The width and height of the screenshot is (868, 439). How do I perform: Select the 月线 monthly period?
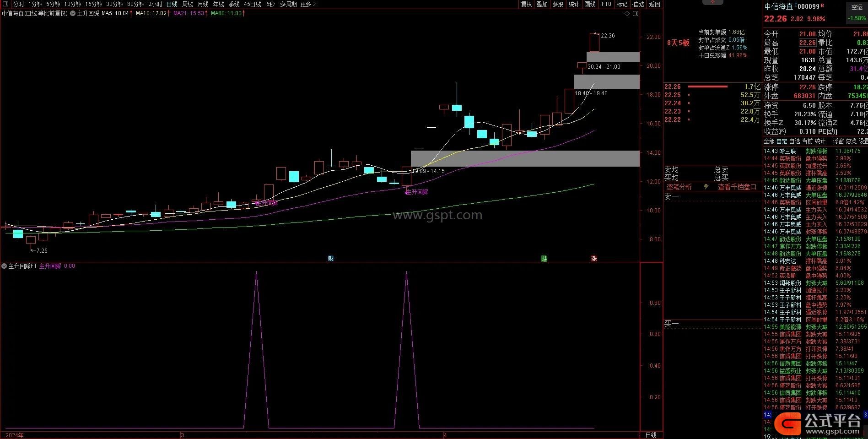(203, 4)
